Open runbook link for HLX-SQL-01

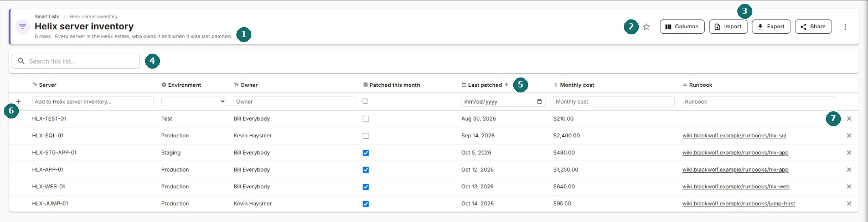coord(735,136)
